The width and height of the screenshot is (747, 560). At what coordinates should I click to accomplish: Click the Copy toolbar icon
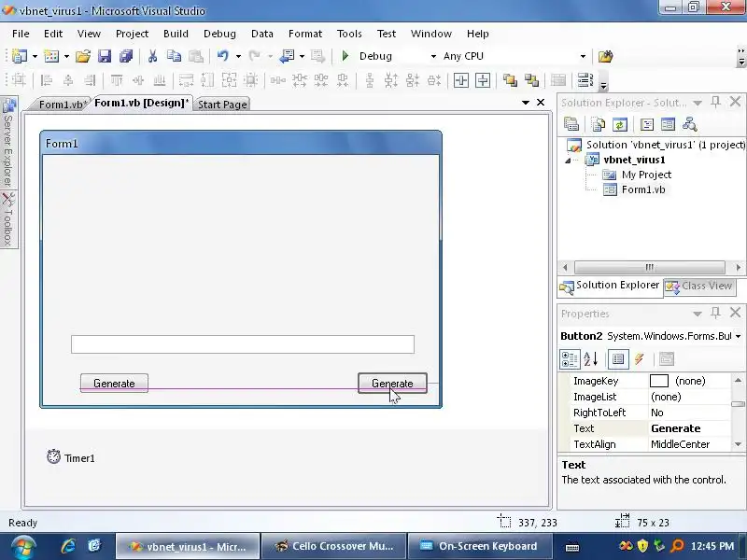(174, 56)
